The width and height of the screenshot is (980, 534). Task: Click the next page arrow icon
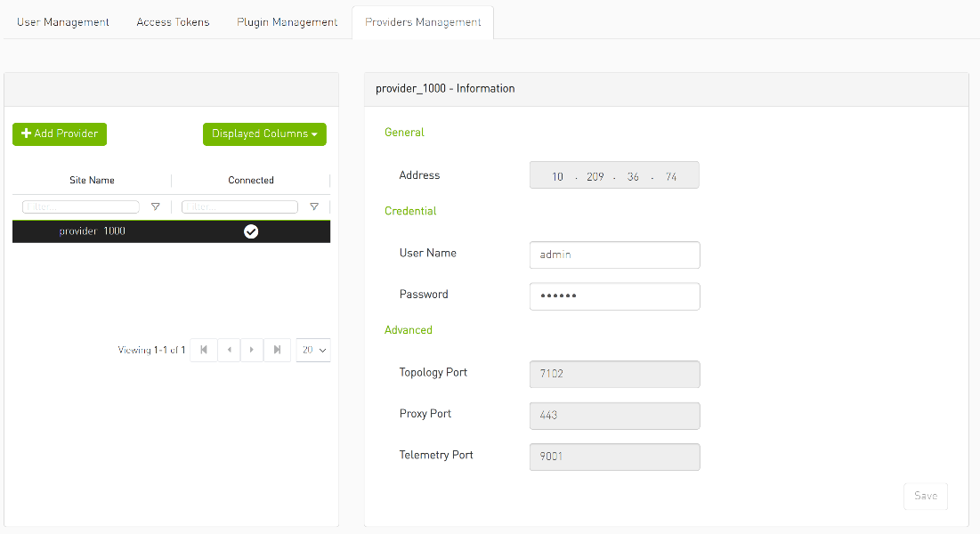[252, 350]
